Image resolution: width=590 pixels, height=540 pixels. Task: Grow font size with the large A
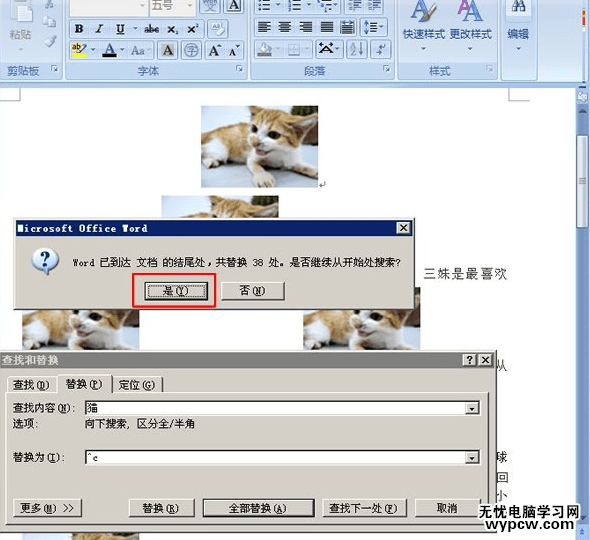pos(214,50)
